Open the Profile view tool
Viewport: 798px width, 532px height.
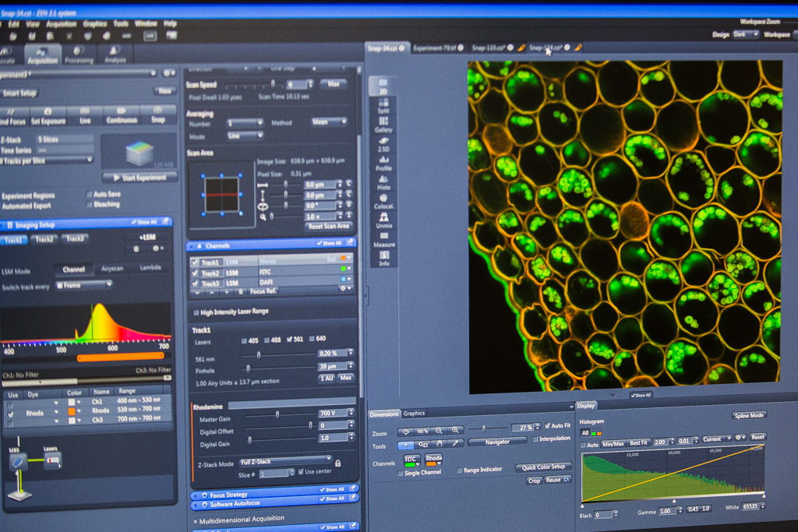click(x=383, y=164)
